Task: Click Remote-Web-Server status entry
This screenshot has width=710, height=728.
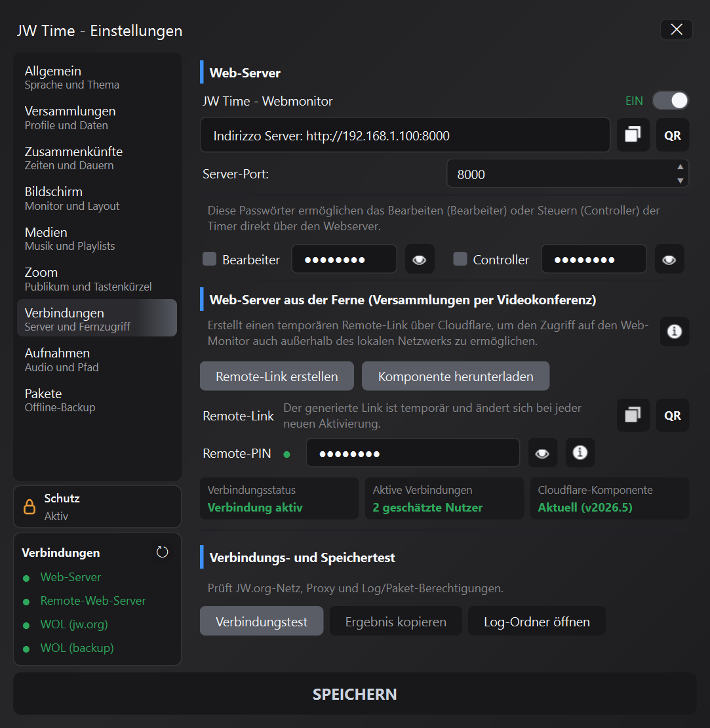Action: pos(93,601)
